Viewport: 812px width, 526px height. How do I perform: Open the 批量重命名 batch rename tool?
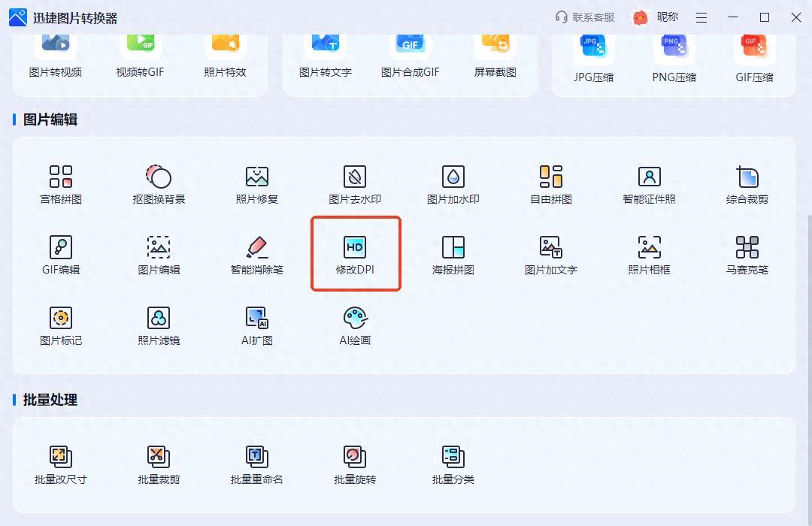coord(257,465)
